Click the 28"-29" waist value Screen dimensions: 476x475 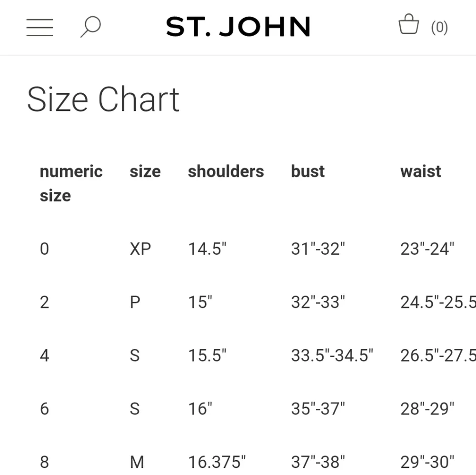tap(427, 408)
